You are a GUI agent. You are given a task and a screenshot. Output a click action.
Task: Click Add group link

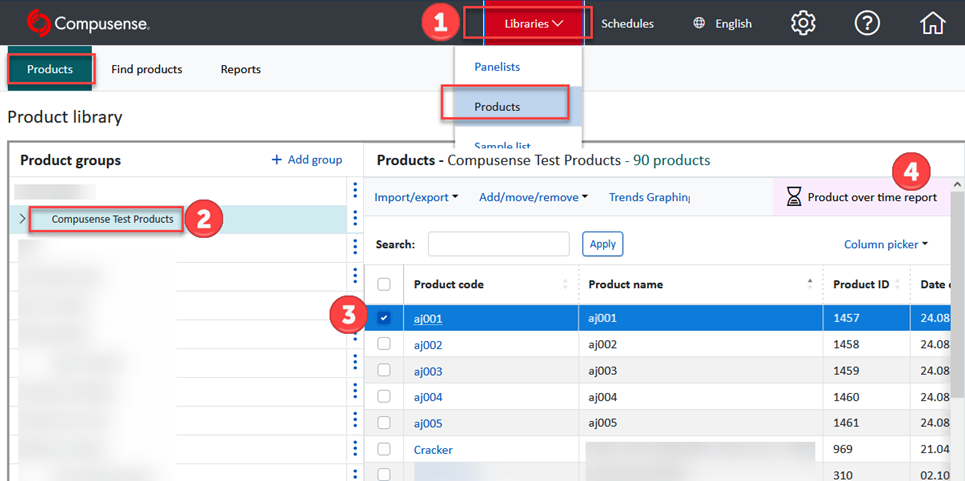(307, 160)
